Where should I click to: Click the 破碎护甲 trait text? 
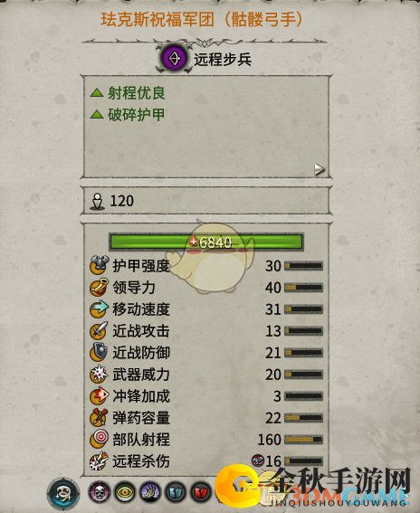tap(137, 115)
